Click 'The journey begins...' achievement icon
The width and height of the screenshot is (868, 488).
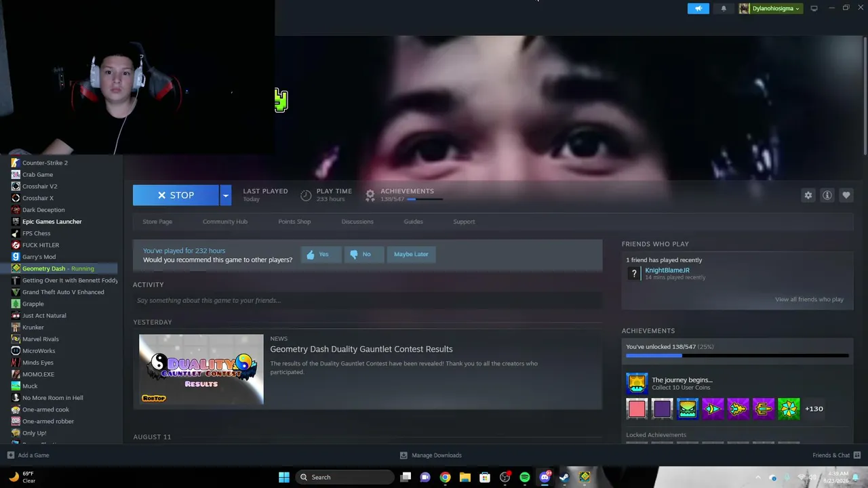[637, 384]
